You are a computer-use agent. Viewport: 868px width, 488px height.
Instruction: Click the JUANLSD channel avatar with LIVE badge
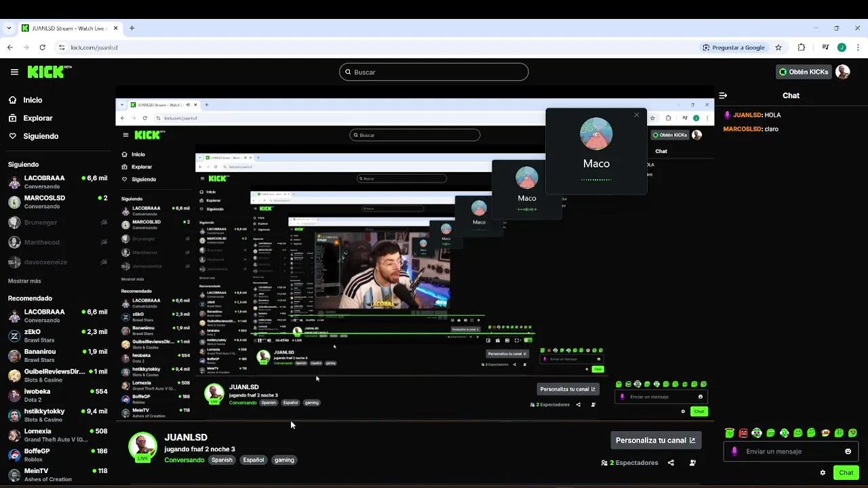(x=142, y=447)
